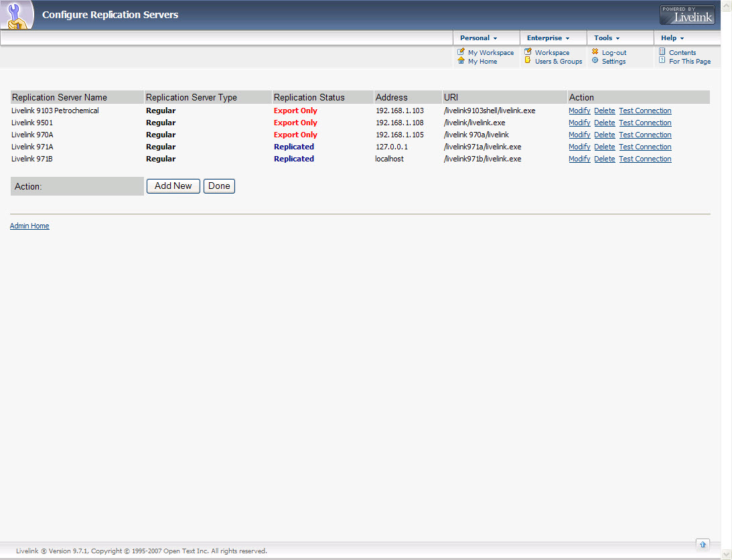Viewport: 732px width, 560px height.
Task: Click the Settings gear icon
Action: point(595,60)
